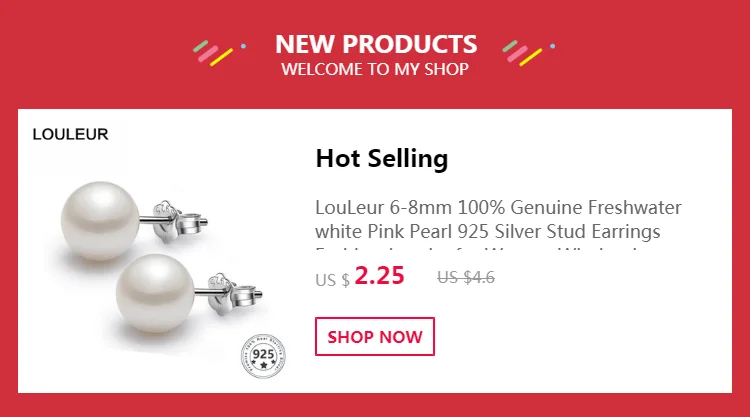
Task: Click the left confetti streaks decoration
Action: 213,53
